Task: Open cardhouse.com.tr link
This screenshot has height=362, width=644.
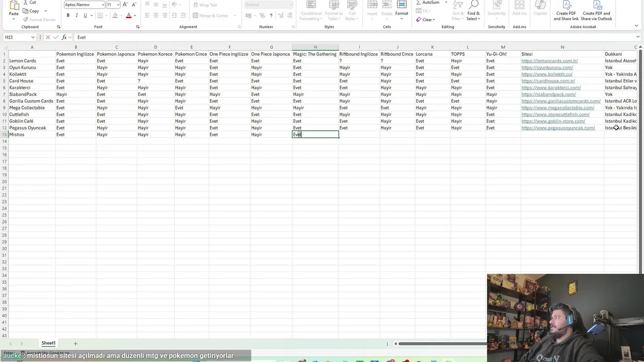Action: pos(548,81)
